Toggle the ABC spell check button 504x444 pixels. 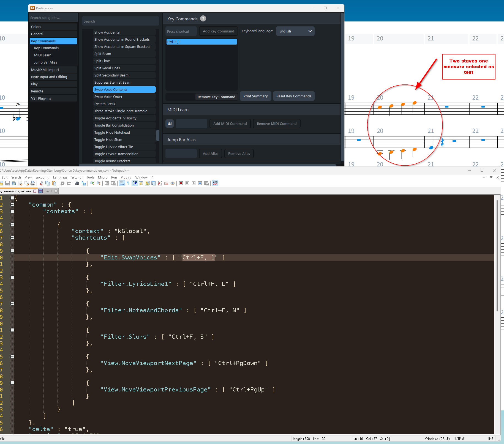215,183
